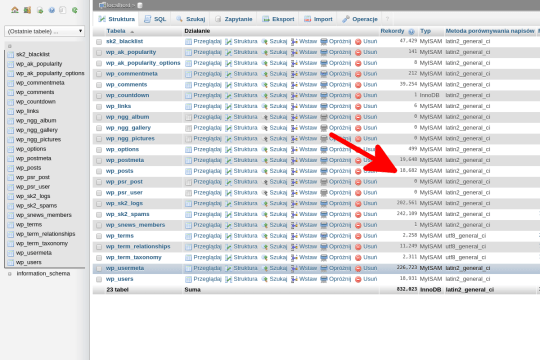Click the Wstaw icon for wp_options row

click(x=294, y=150)
